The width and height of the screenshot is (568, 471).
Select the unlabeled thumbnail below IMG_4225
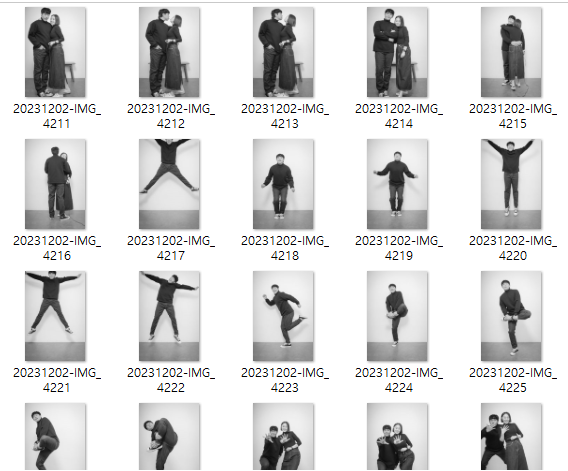(x=511, y=437)
